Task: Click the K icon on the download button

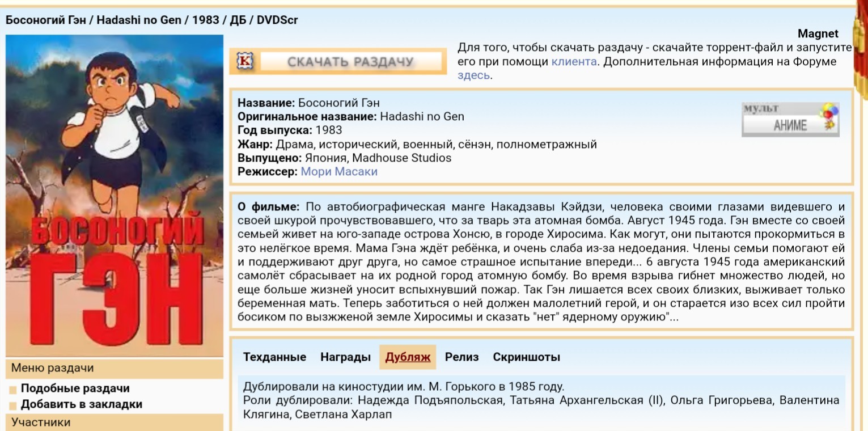Action: 246,61
